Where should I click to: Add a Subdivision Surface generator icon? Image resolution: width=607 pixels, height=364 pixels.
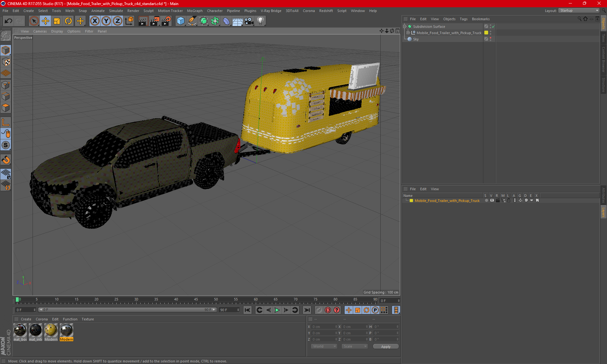pyautogui.click(x=204, y=21)
